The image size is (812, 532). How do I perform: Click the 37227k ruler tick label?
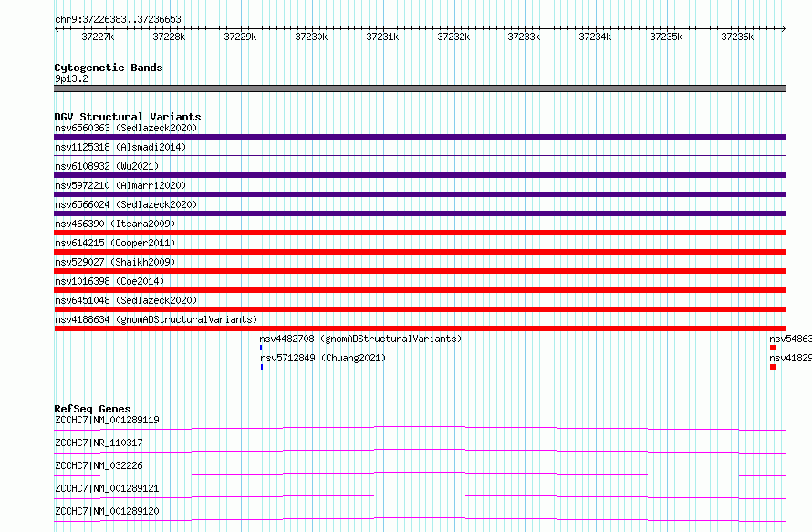click(x=98, y=37)
